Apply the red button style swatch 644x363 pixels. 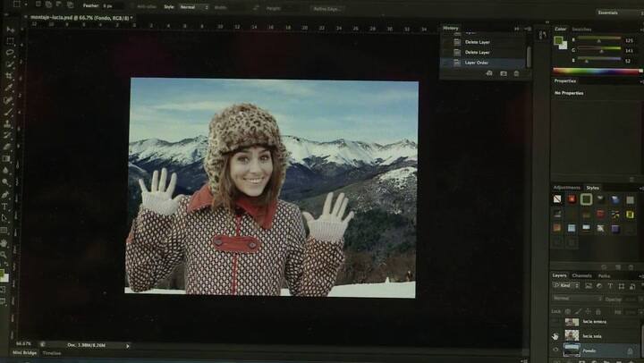tap(572, 199)
